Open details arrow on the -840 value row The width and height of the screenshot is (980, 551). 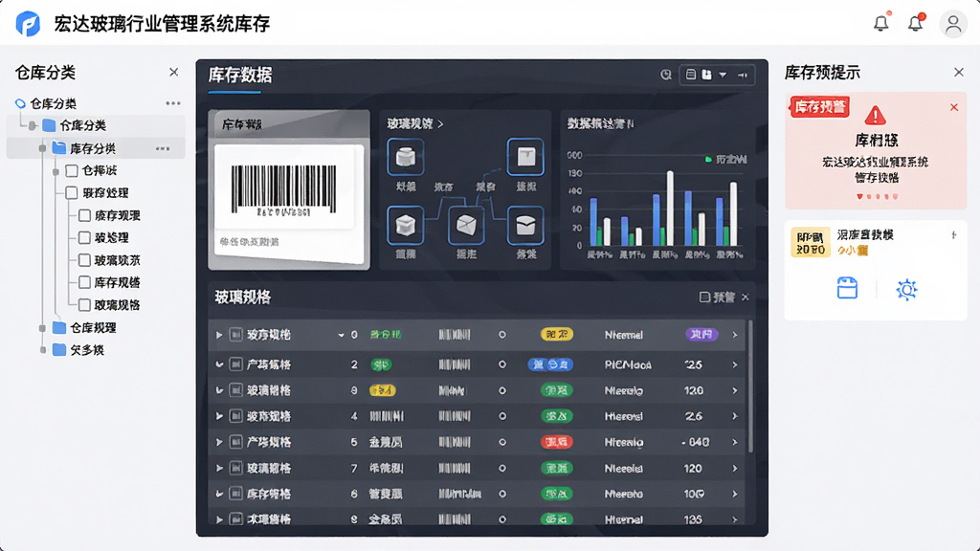pos(735,442)
